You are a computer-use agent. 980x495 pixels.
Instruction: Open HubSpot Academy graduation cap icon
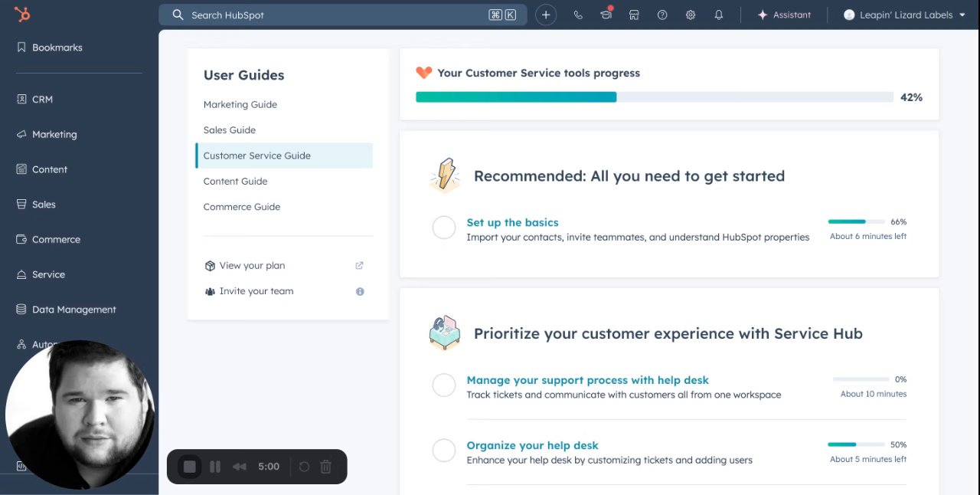click(x=606, y=15)
